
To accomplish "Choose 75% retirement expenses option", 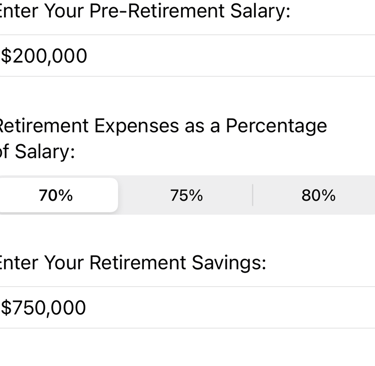I will 186,195.
